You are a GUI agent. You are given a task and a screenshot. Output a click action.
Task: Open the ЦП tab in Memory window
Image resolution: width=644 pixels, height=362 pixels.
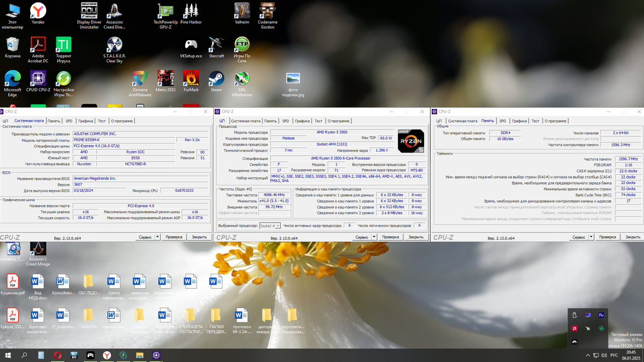(x=439, y=121)
